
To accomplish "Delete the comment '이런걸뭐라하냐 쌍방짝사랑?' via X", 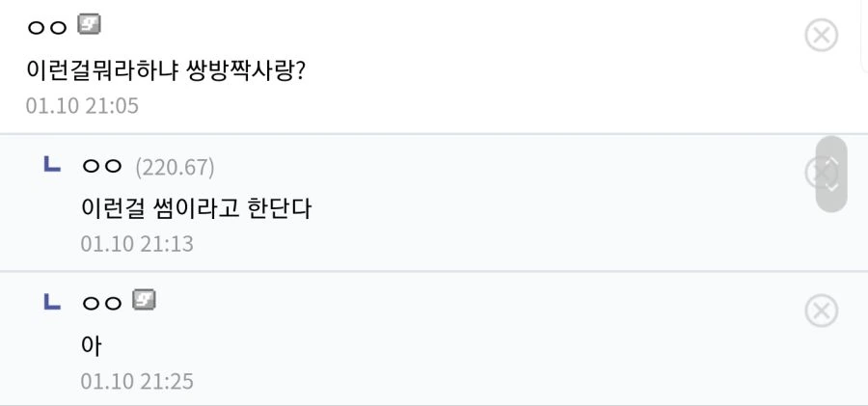I will click(821, 35).
